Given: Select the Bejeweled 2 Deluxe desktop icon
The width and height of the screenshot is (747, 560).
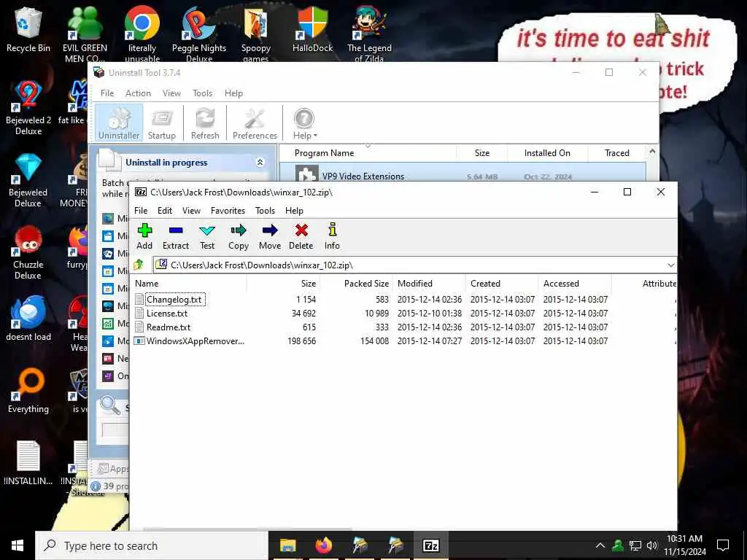Looking at the screenshot, I should tap(28, 108).
